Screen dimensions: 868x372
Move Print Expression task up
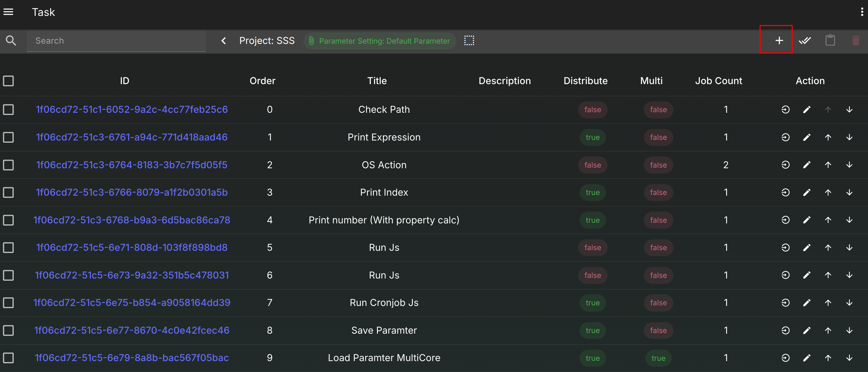[x=828, y=137]
